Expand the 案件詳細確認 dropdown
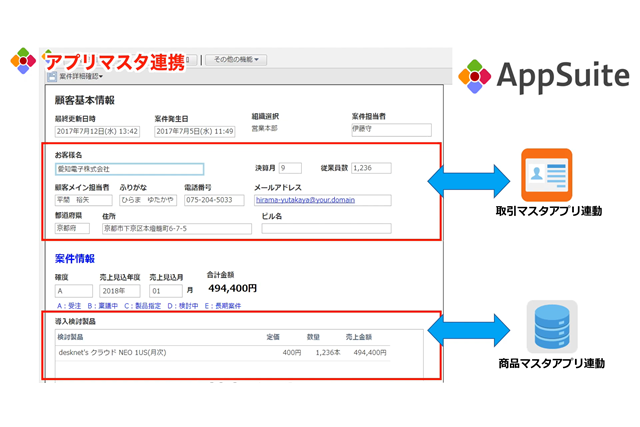The height and width of the screenshot is (427, 640). click(81, 76)
